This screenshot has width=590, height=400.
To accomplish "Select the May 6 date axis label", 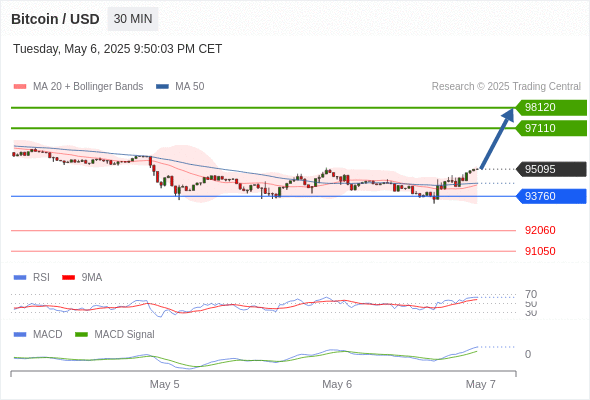I will [337, 384].
